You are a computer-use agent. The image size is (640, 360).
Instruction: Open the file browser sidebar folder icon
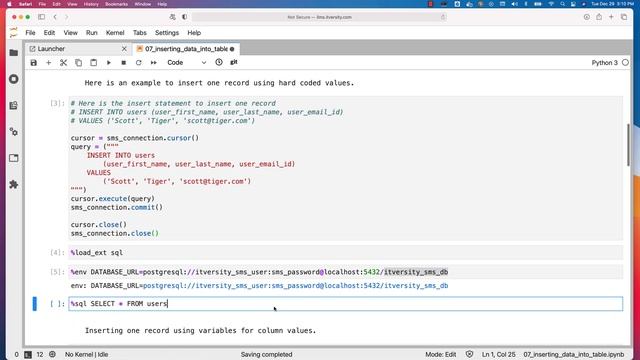pos(13,53)
